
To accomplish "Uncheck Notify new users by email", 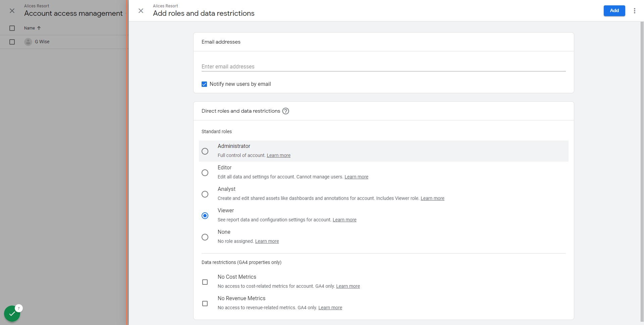I will click(204, 84).
